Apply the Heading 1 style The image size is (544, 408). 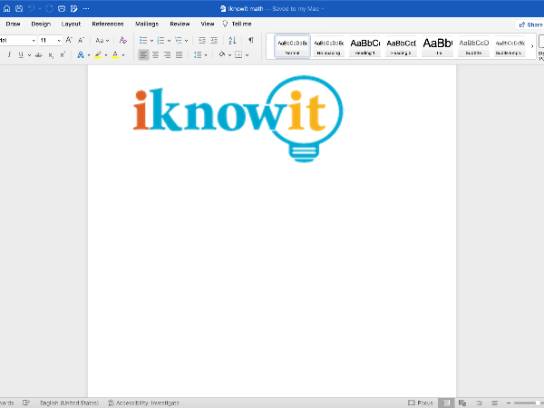click(365, 46)
